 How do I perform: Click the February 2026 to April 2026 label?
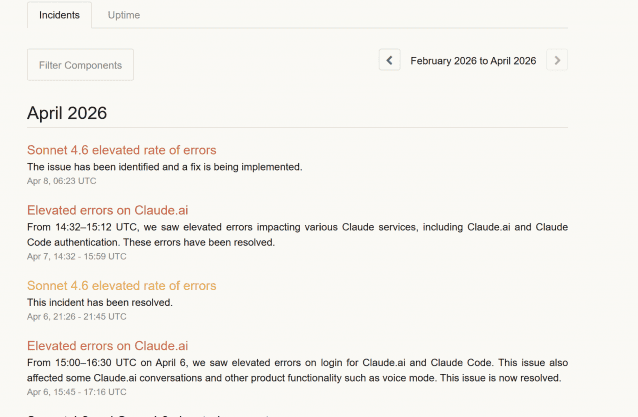tap(473, 61)
